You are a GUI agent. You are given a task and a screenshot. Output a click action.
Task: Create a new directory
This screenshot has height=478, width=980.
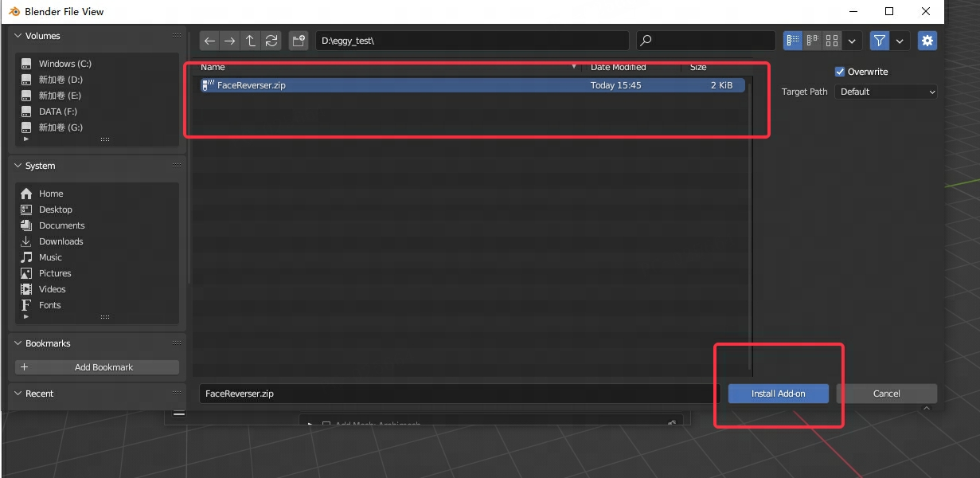(x=299, y=41)
